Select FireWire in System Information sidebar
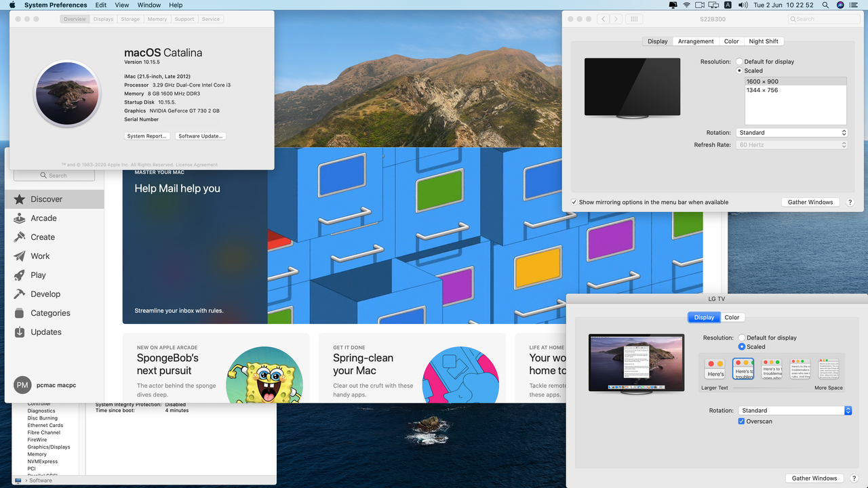 37,440
